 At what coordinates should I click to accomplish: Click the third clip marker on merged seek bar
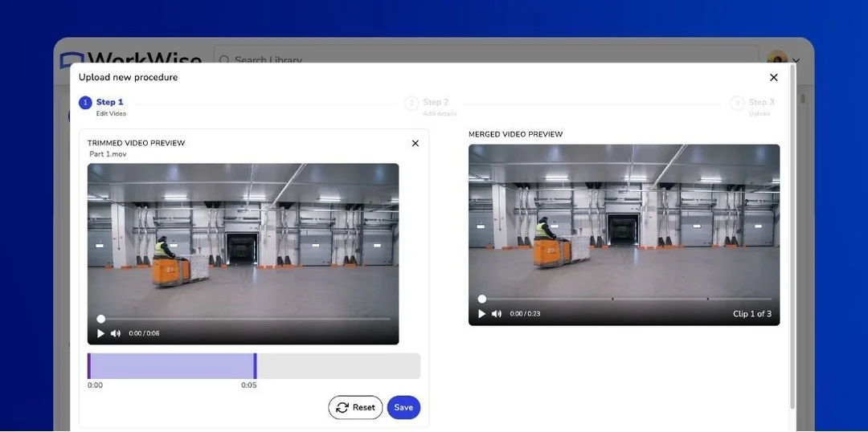point(707,299)
